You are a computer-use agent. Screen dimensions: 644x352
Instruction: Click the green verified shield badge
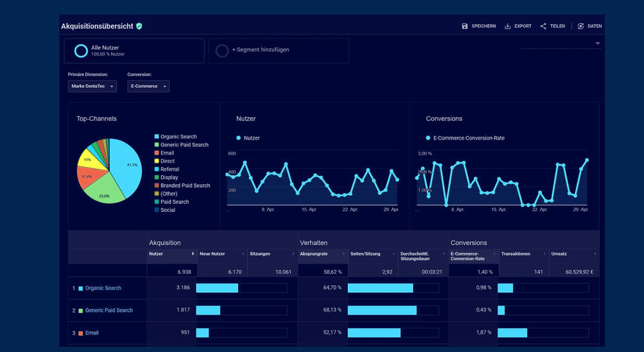[139, 26]
